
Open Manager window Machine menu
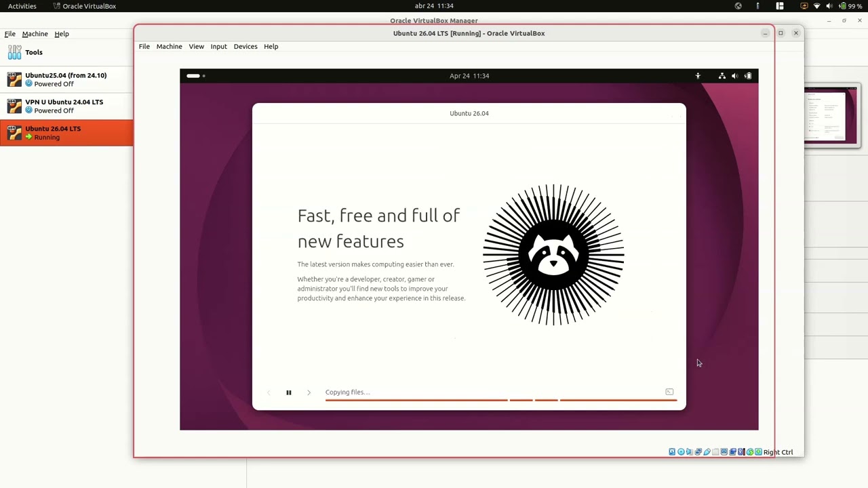(35, 33)
